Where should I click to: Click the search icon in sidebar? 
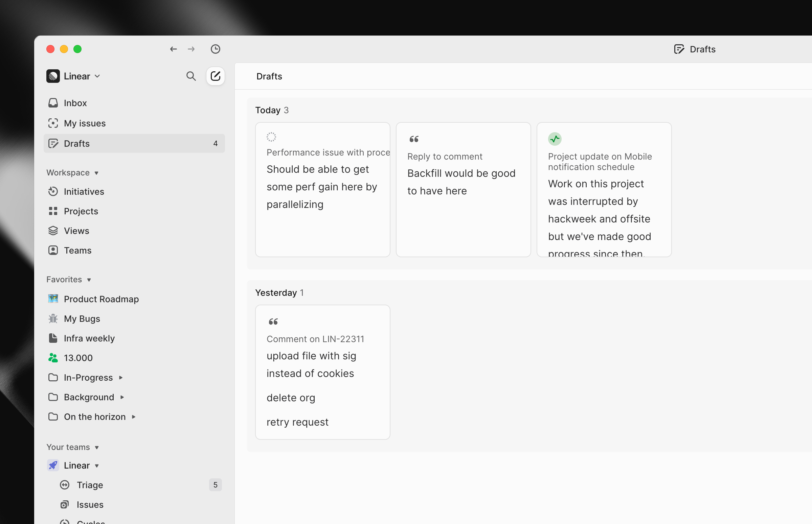point(191,76)
